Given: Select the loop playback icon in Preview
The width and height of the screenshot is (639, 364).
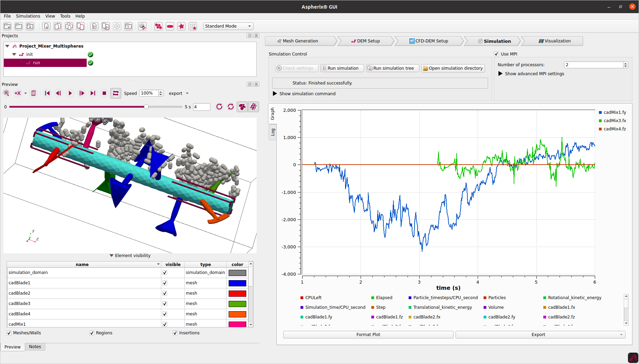Looking at the screenshot, I should pyautogui.click(x=116, y=93).
